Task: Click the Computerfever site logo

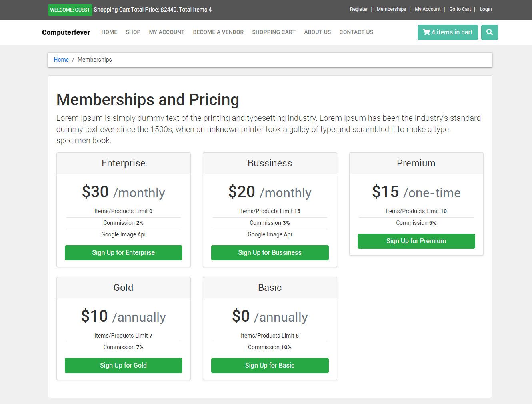Action: (x=66, y=32)
